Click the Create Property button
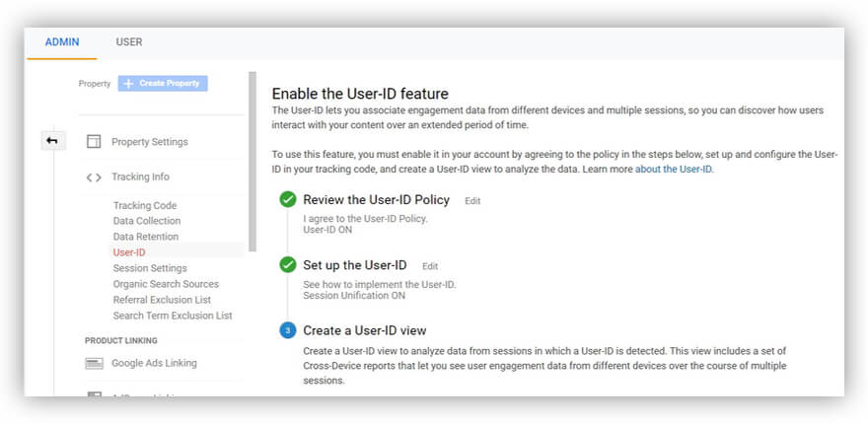This screenshot has width=868, height=424. coord(163,84)
